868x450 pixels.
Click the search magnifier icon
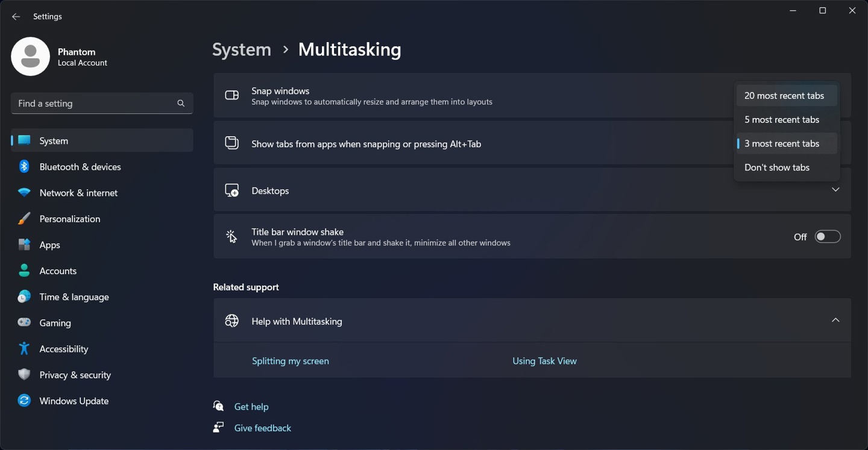[181, 104]
